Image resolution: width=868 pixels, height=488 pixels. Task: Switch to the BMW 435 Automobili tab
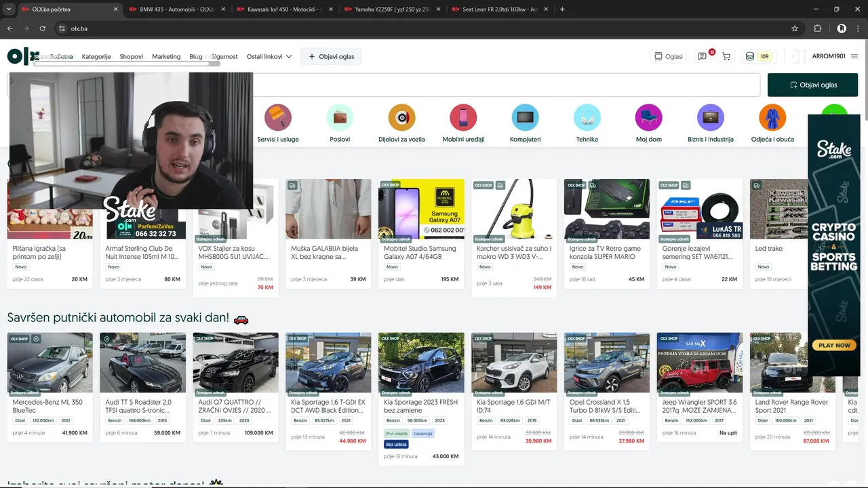point(176,9)
